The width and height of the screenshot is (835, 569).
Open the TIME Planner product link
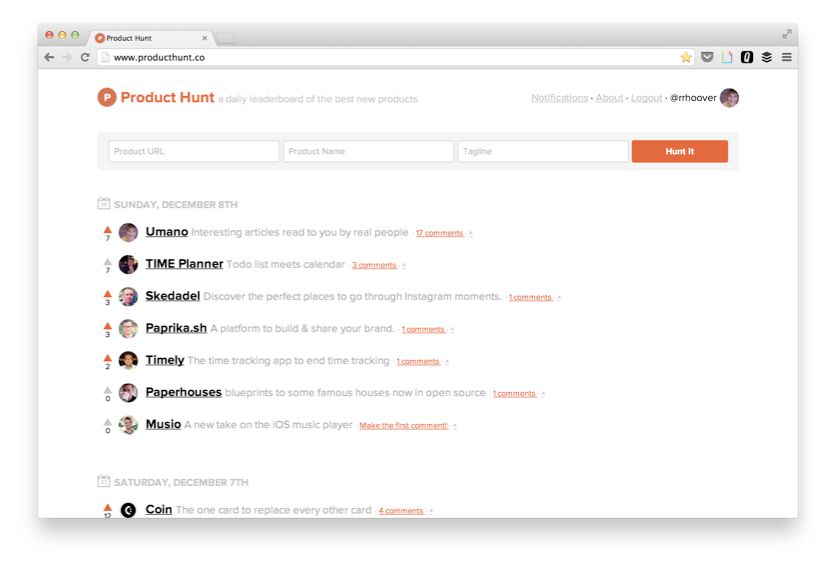[184, 264]
